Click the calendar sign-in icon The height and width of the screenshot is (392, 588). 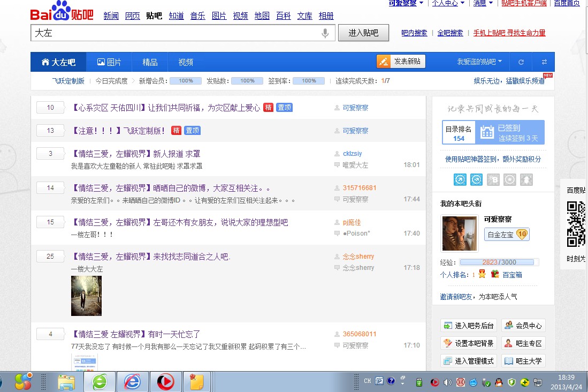(487, 132)
